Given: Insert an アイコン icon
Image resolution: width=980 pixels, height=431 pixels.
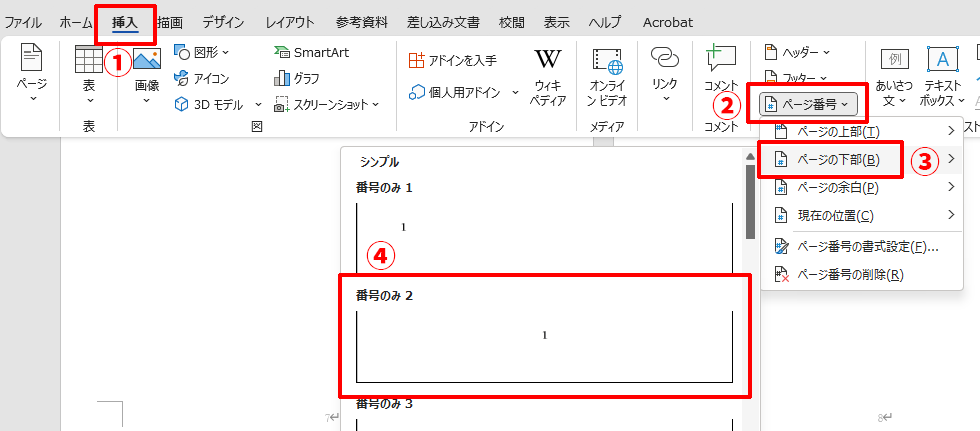Looking at the screenshot, I should 201,79.
